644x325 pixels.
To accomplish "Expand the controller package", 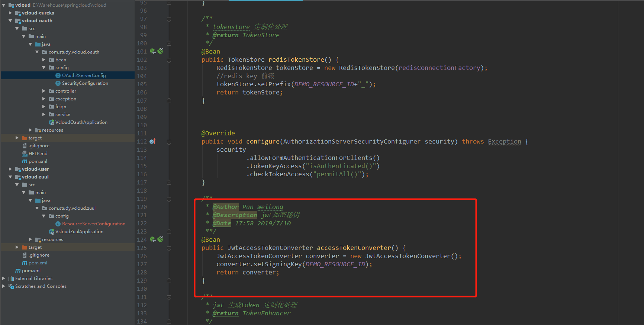I will point(44,91).
